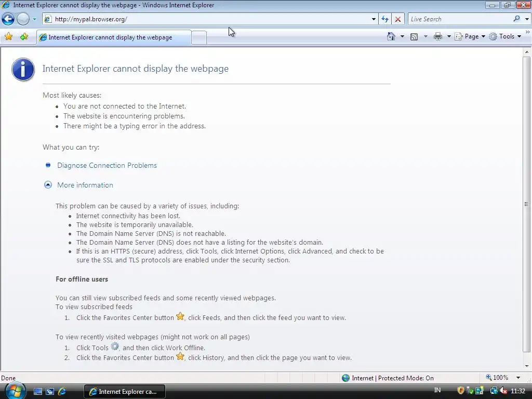Viewport: 532px width, 399px height.
Task: Click the 'For offline users' heading
Action: click(82, 279)
